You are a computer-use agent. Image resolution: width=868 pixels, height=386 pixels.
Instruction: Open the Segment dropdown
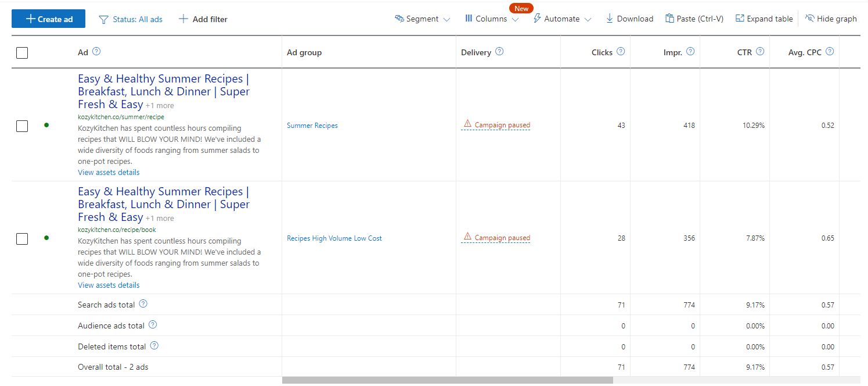(422, 19)
